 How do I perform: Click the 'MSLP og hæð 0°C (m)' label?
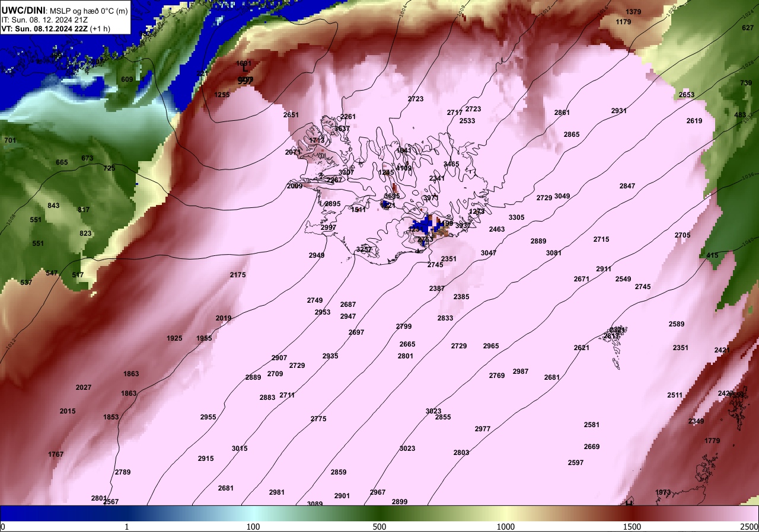pyautogui.click(x=89, y=11)
